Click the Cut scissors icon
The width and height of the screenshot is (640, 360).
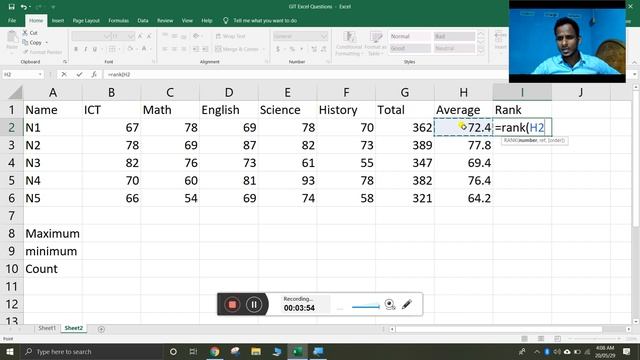point(25,33)
